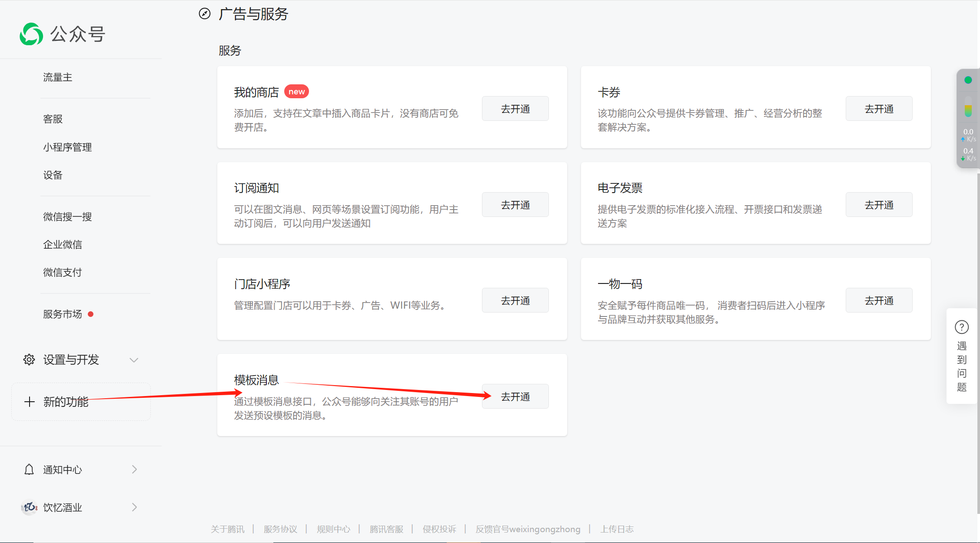Image resolution: width=980 pixels, height=543 pixels.
Task: Select 流量主 in the sidebar
Action: pos(57,77)
